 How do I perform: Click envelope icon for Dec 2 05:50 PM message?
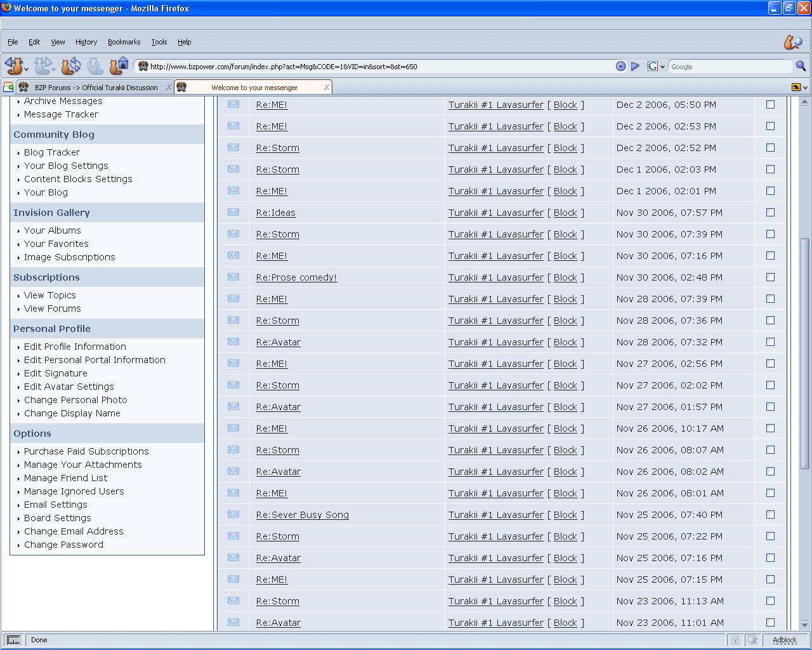tap(233, 104)
